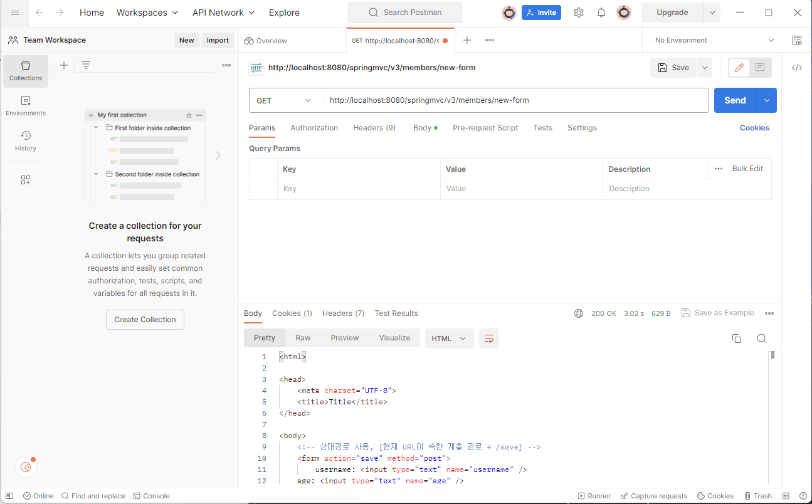Click Bulk Edit in params table
The height and width of the screenshot is (504, 812).
(x=747, y=169)
